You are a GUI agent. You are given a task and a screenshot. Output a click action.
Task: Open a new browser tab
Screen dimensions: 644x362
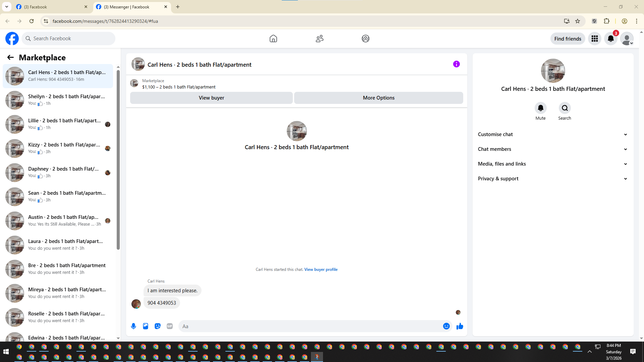(178, 7)
